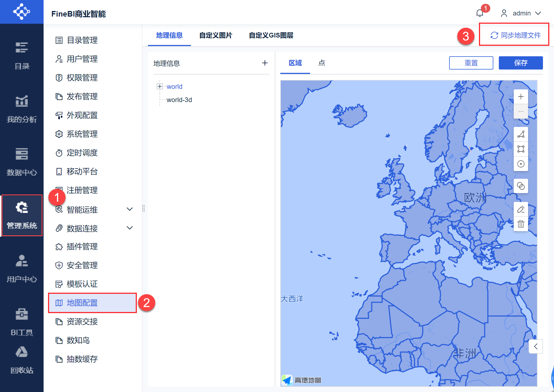Select world-3d tree item
Viewport: 554px width, 392px height.
click(179, 100)
